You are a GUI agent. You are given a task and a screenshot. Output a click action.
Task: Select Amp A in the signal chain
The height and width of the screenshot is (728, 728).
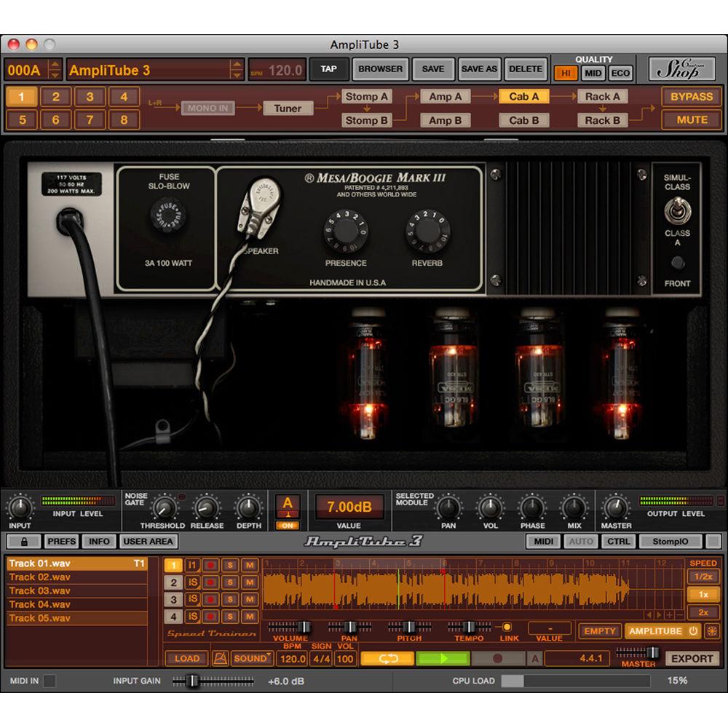445,95
